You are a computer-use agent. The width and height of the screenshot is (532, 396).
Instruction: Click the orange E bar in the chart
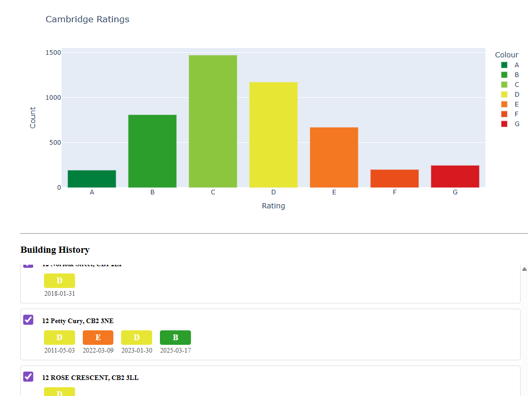click(x=334, y=155)
